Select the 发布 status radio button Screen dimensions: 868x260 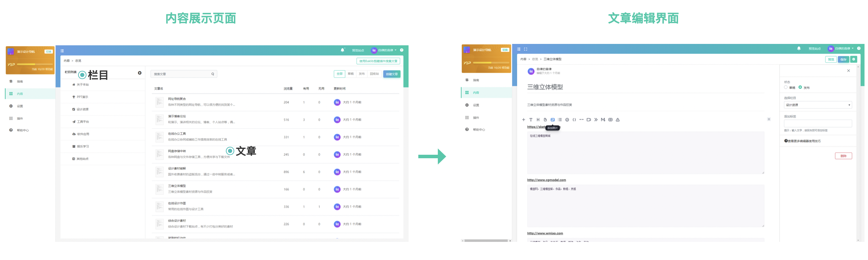click(x=800, y=87)
